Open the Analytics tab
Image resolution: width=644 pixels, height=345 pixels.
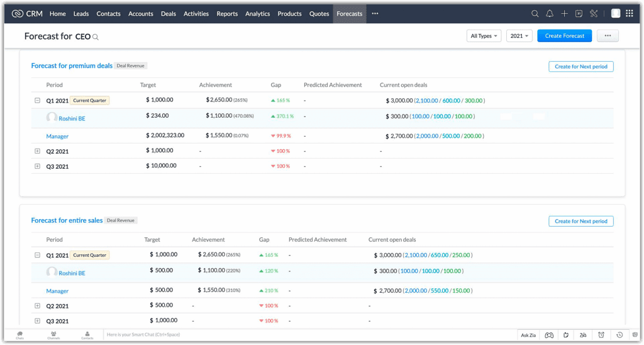257,14
